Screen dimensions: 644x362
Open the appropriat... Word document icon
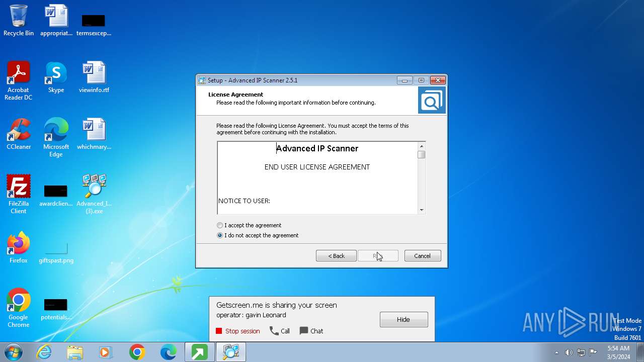56,21
